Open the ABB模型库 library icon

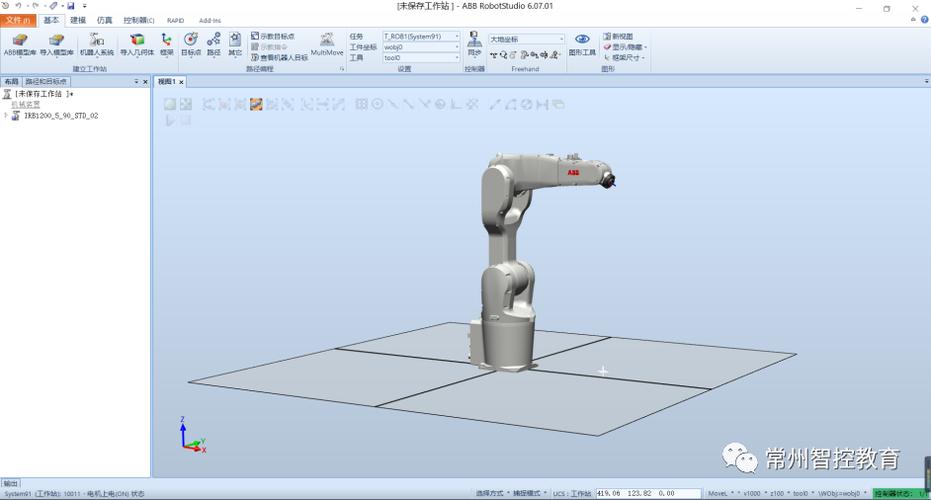pyautogui.click(x=20, y=45)
